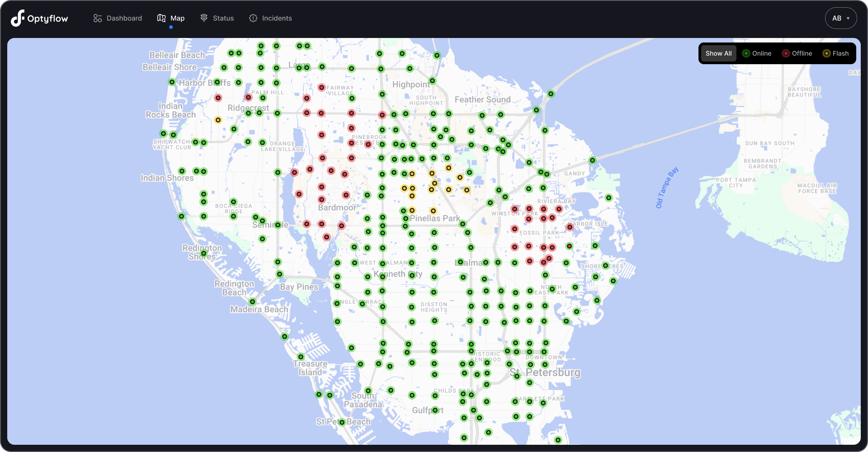Image resolution: width=868 pixels, height=452 pixels.
Task: Click the Dashboard grid icon
Action: tap(98, 18)
